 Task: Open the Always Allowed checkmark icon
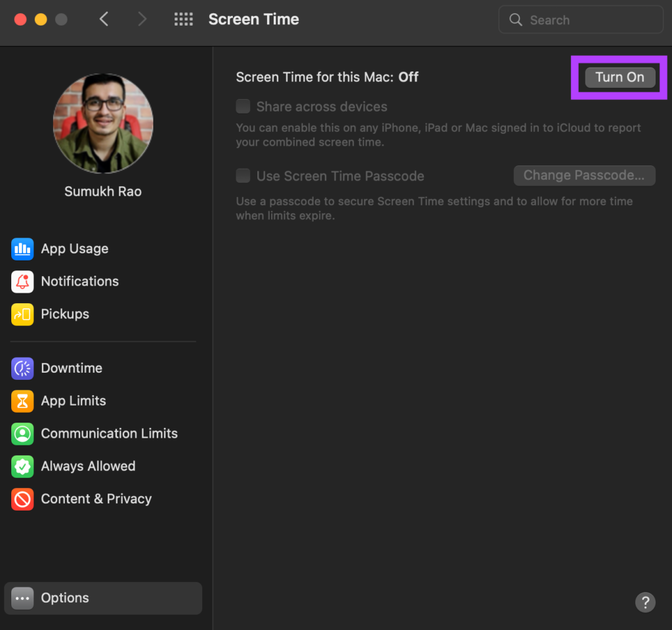tap(22, 467)
